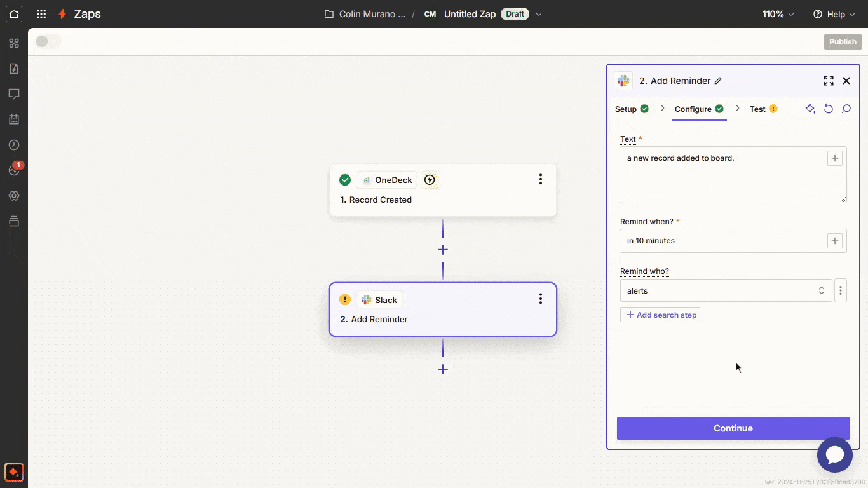This screenshot has width=868, height=488.
Task: Switch to the Configure tab
Action: pyautogui.click(x=699, y=109)
